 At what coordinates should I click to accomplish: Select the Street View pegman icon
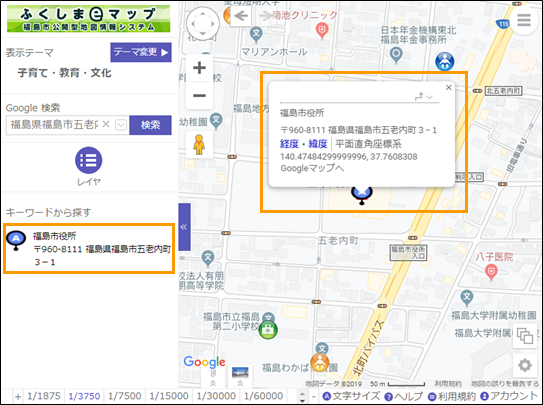pos(199,144)
